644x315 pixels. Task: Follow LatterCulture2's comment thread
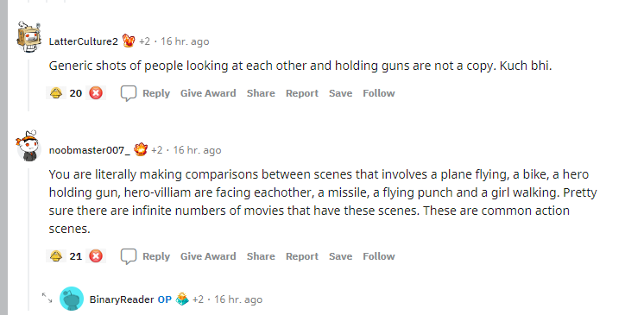pos(379,93)
